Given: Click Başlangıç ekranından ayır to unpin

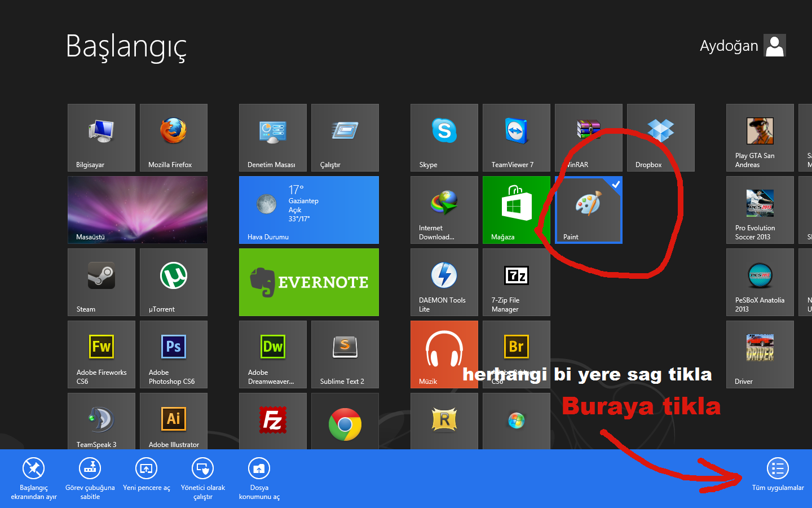Looking at the screenshot, I should pos(34,478).
